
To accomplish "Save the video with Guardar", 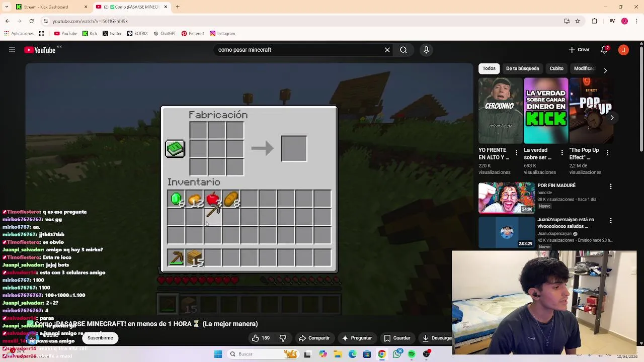I will (396, 338).
